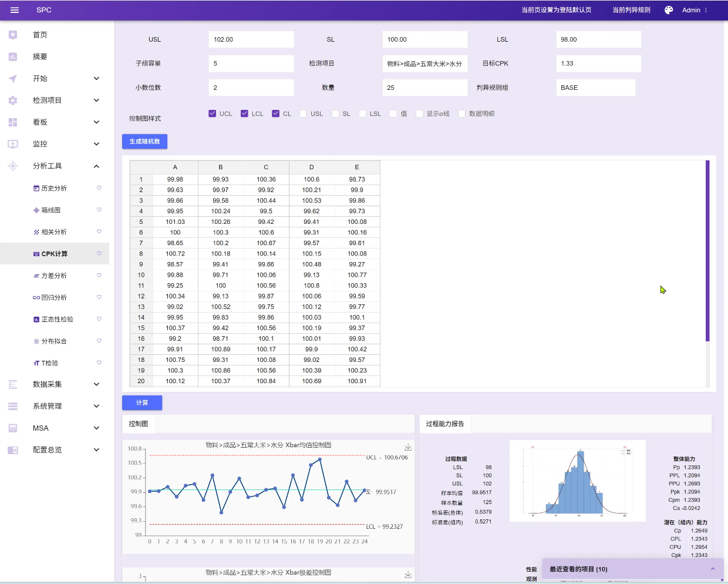Switch to the 过程能力报告 tab
Screen dimensions: 728x584
coord(444,424)
